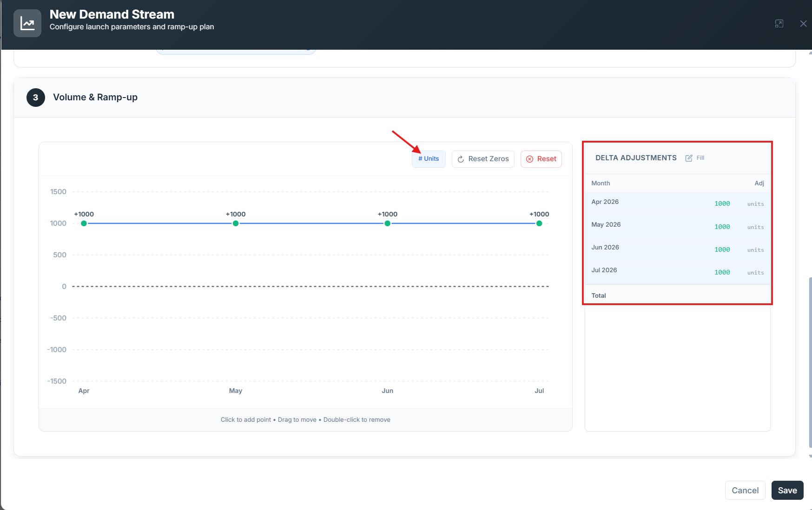Click the Jul 2026 month label
This screenshot has height=510, width=812.
click(604, 270)
